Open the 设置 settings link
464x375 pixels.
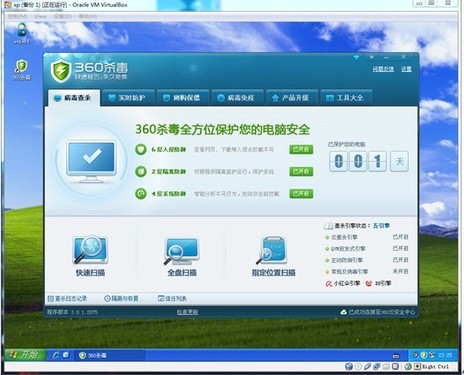(406, 69)
